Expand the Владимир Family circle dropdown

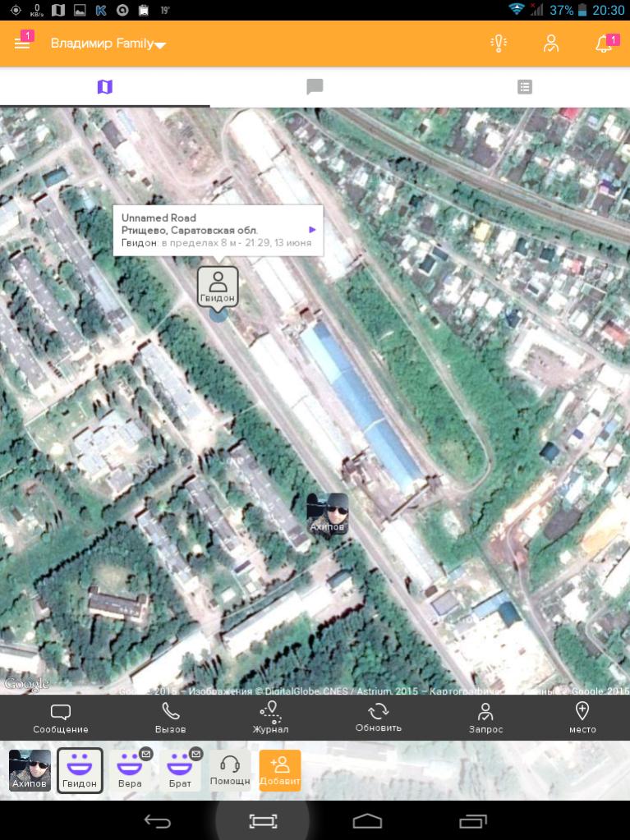tap(108, 44)
